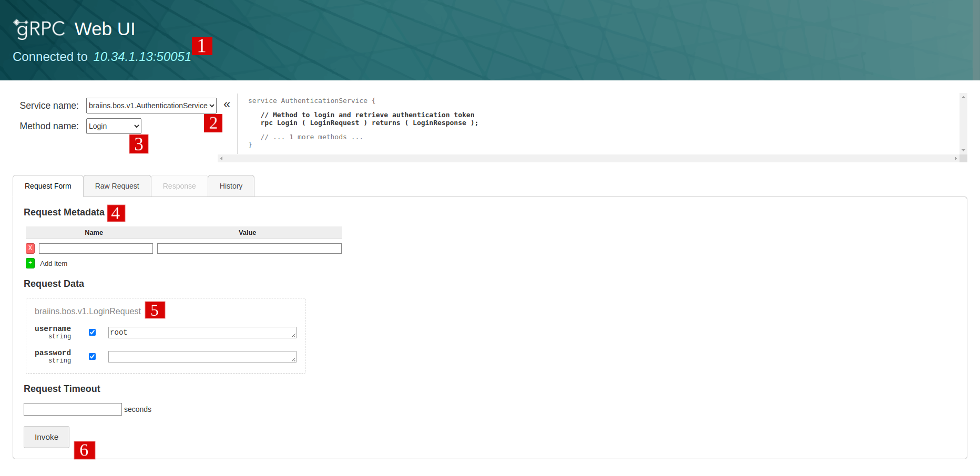The height and width of the screenshot is (476, 980).
Task: Click the Invoke button
Action: (x=46, y=437)
